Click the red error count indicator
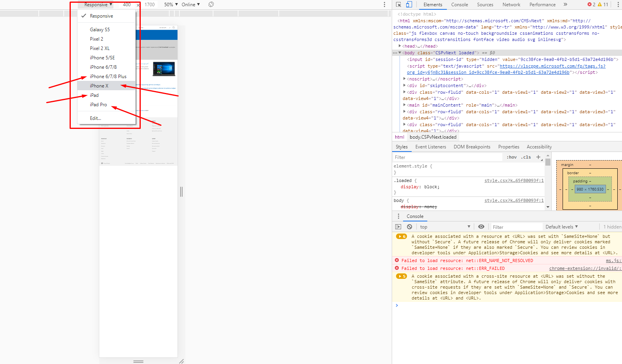The height and width of the screenshot is (364, 622). (592, 5)
